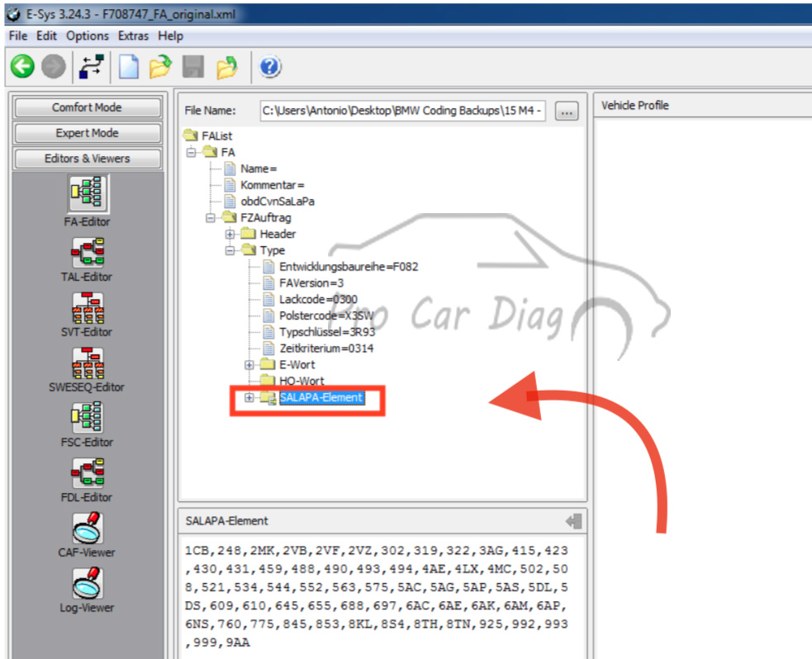This screenshot has width=812, height=659.
Task: Select the Lackcode=0300 entry
Action: pyautogui.click(x=318, y=299)
